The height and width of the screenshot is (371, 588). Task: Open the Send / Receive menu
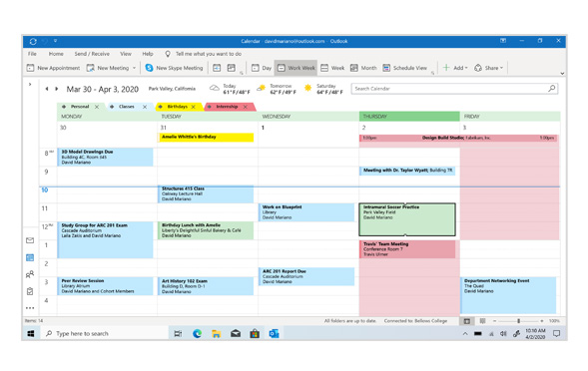click(x=92, y=54)
